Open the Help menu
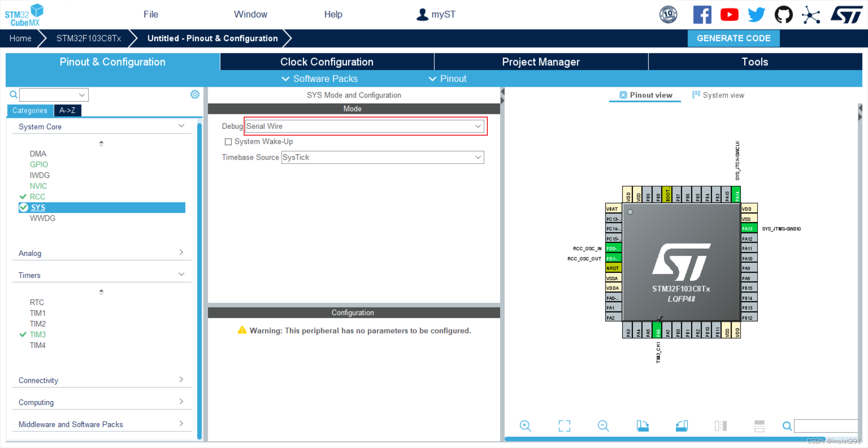This screenshot has width=868, height=448. click(x=333, y=14)
